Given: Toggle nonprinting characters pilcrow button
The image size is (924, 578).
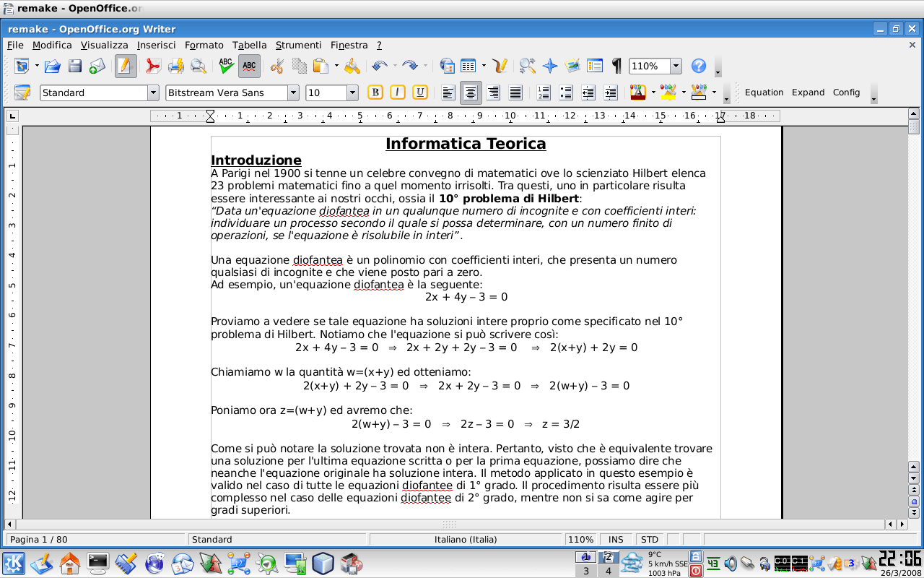Looking at the screenshot, I should pos(616,66).
